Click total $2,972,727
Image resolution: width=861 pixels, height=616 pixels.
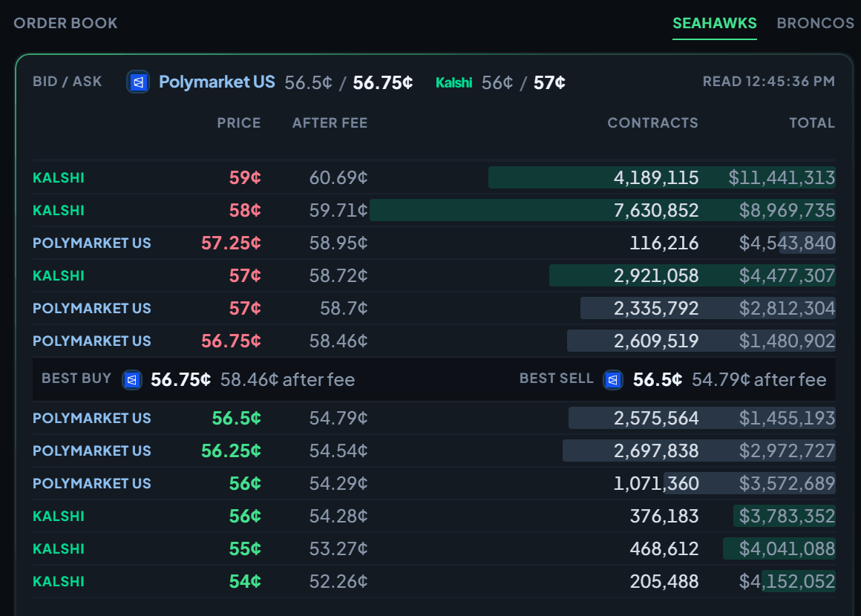(x=787, y=450)
